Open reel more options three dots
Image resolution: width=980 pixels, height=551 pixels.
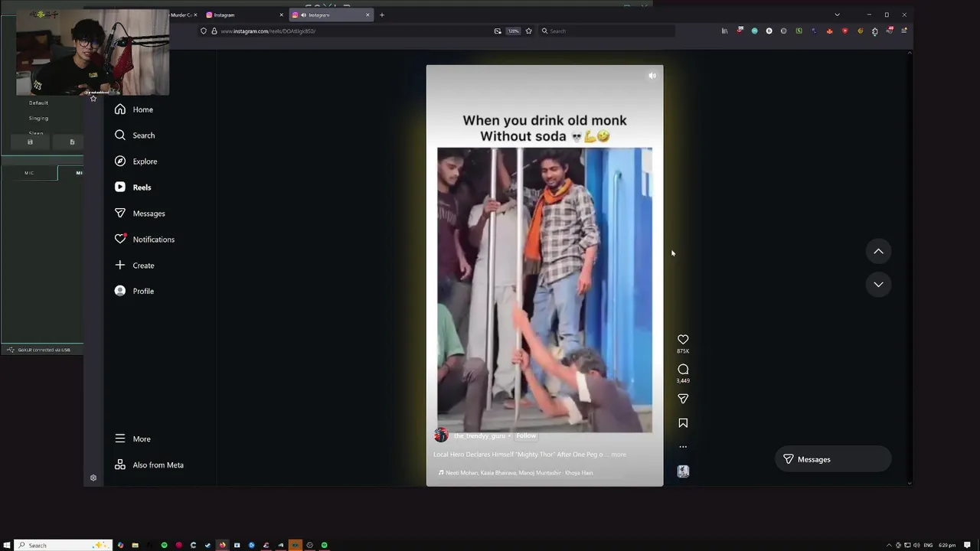tap(683, 446)
